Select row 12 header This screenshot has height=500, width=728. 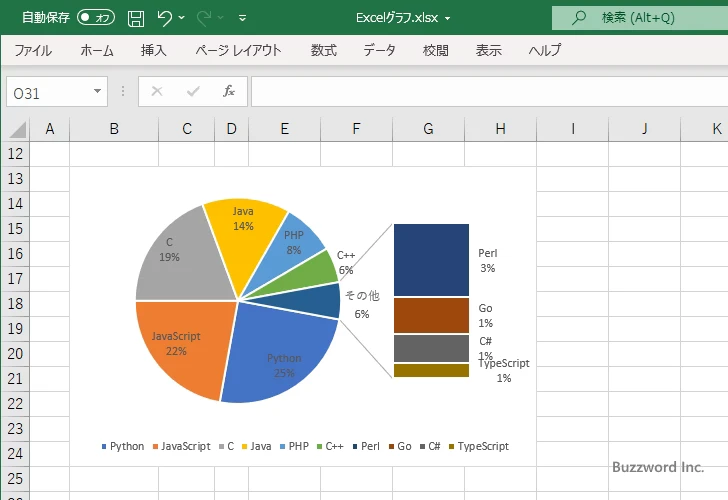pyautogui.click(x=15, y=154)
